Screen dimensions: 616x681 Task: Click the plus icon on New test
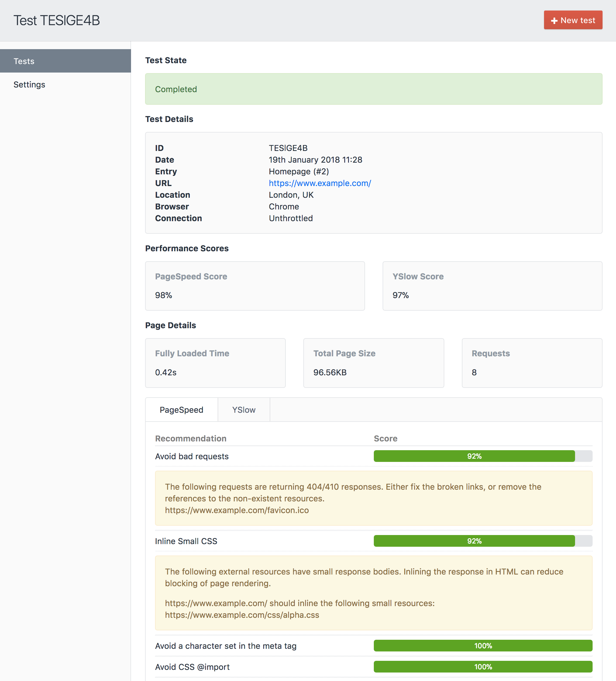point(554,20)
